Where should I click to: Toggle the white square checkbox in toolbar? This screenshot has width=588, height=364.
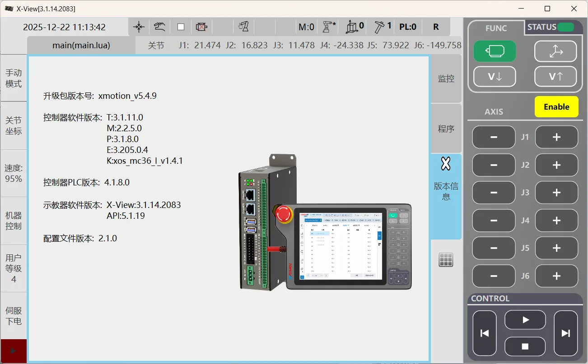181,27
